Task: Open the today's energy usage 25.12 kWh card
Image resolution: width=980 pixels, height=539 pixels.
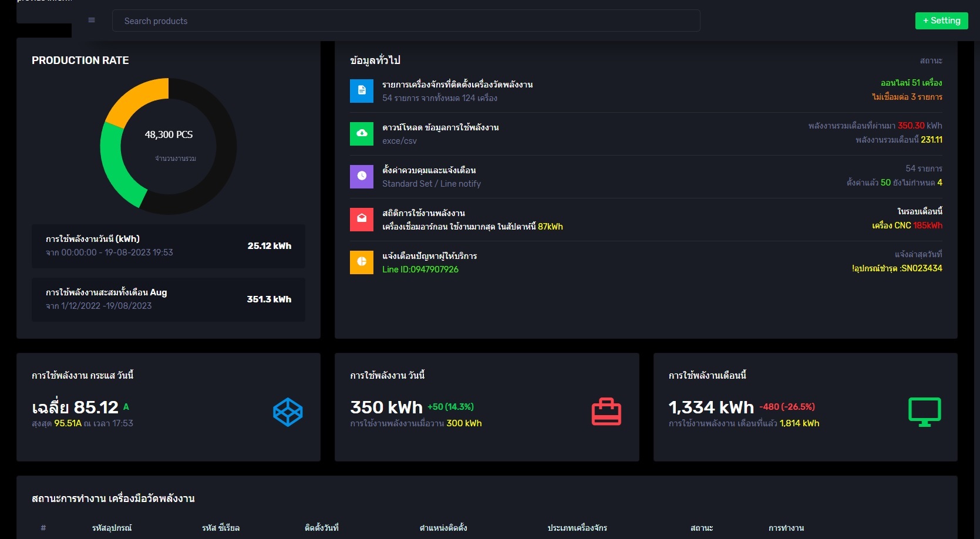Action: (x=169, y=246)
